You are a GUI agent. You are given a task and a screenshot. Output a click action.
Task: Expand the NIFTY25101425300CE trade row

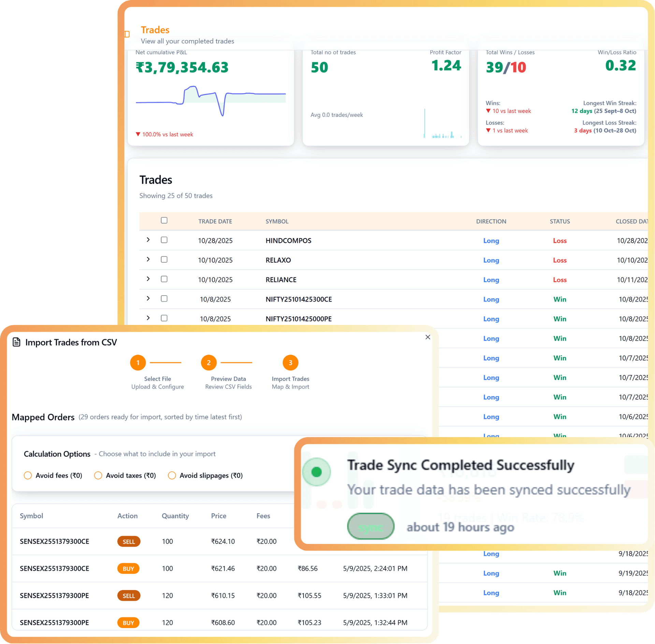click(148, 298)
